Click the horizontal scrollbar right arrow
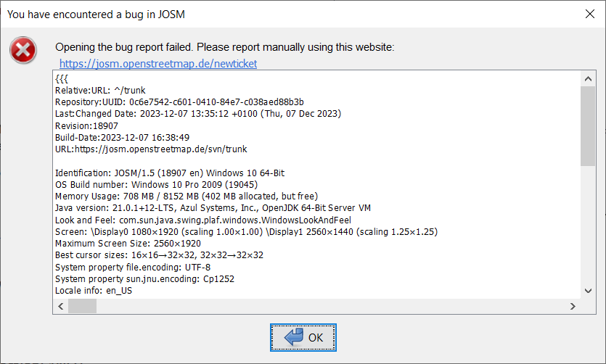This screenshot has width=606, height=364. pos(573,307)
